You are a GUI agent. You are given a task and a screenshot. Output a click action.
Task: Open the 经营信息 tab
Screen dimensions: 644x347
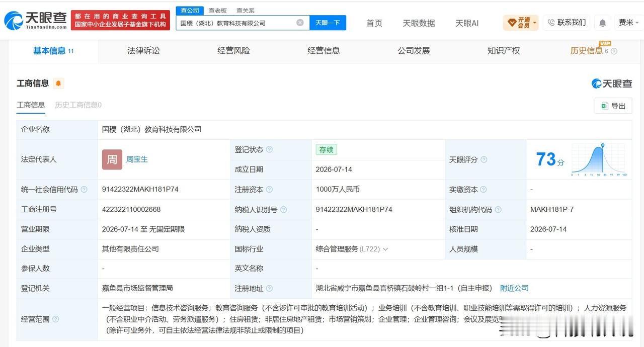[324, 51]
